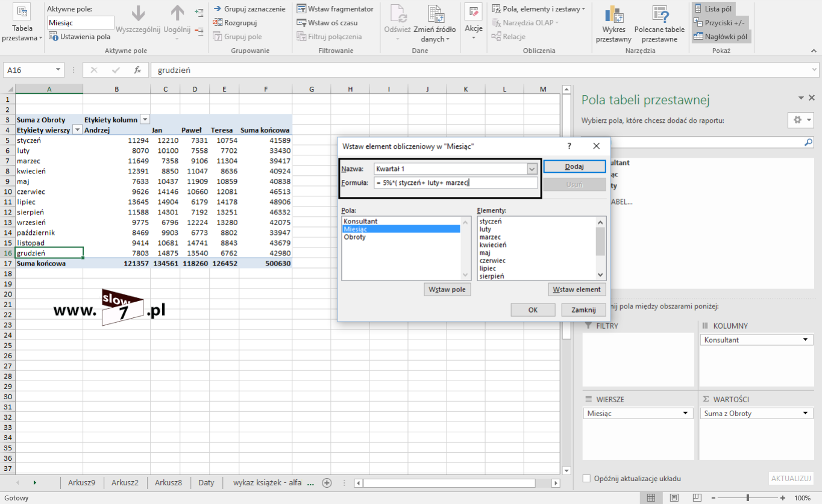The image size is (822, 504).
Task: Open the Etykiety wierszy filter dropdown
Action: pos(77,129)
